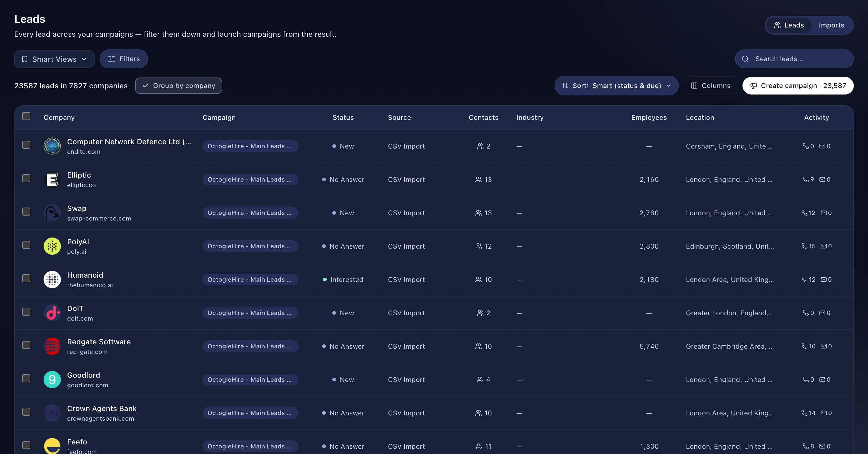Sort by the Company column header
The image size is (868, 454).
pos(59,117)
